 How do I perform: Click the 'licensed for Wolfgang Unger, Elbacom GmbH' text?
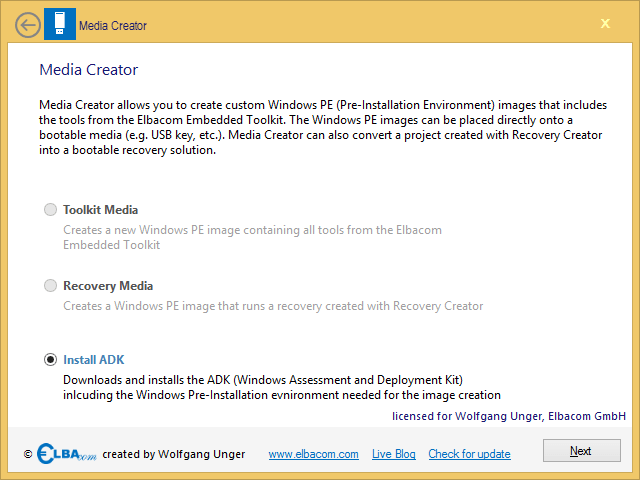pyautogui.click(x=509, y=416)
